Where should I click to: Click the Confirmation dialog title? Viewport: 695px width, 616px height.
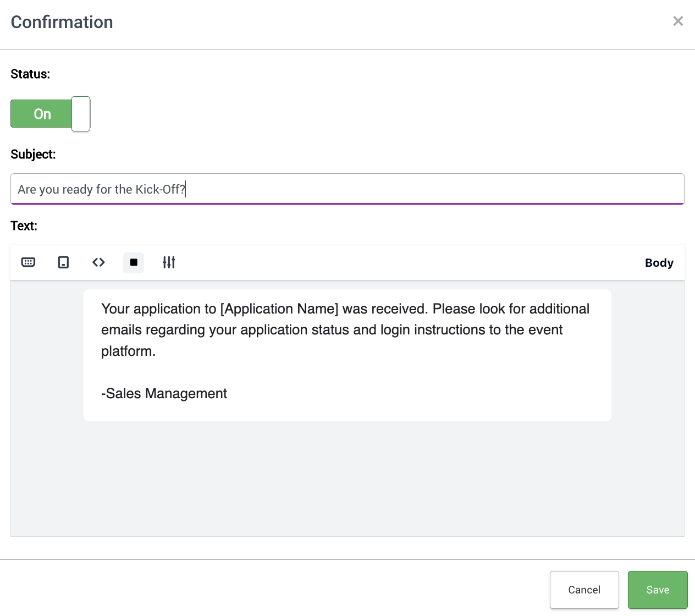pyautogui.click(x=62, y=22)
